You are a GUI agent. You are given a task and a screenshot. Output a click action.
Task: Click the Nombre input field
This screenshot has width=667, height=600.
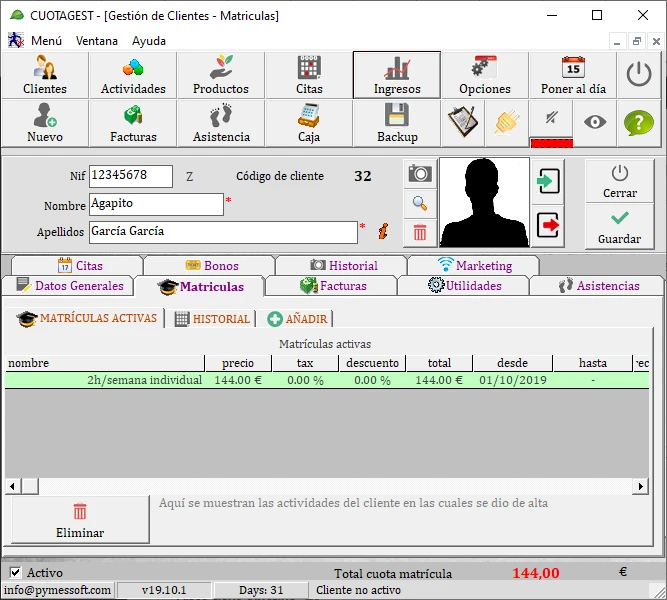157,204
